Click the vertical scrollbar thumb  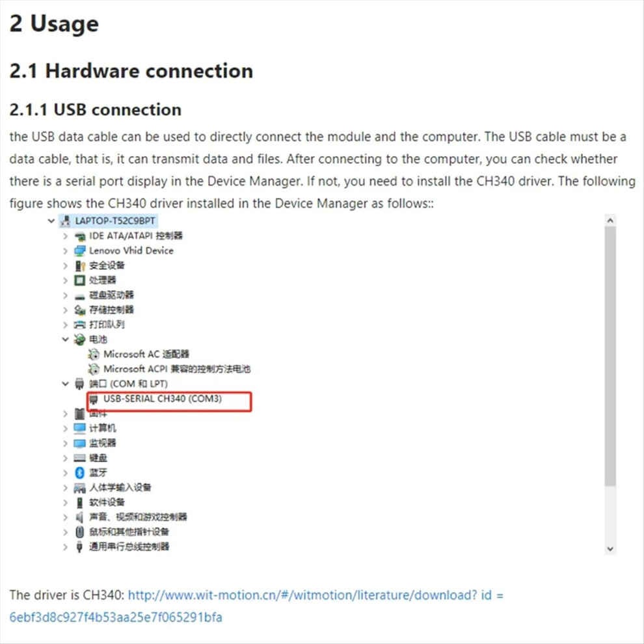click(x=610, y=356)
